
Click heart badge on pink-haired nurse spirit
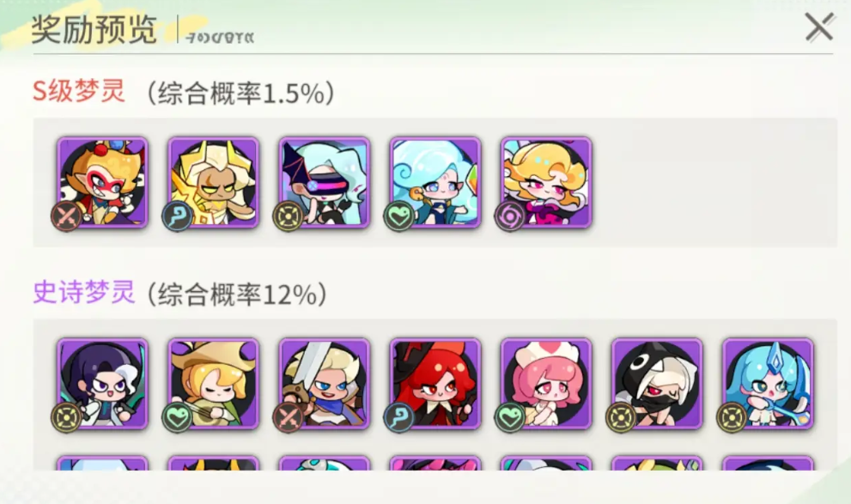[510, 417]
